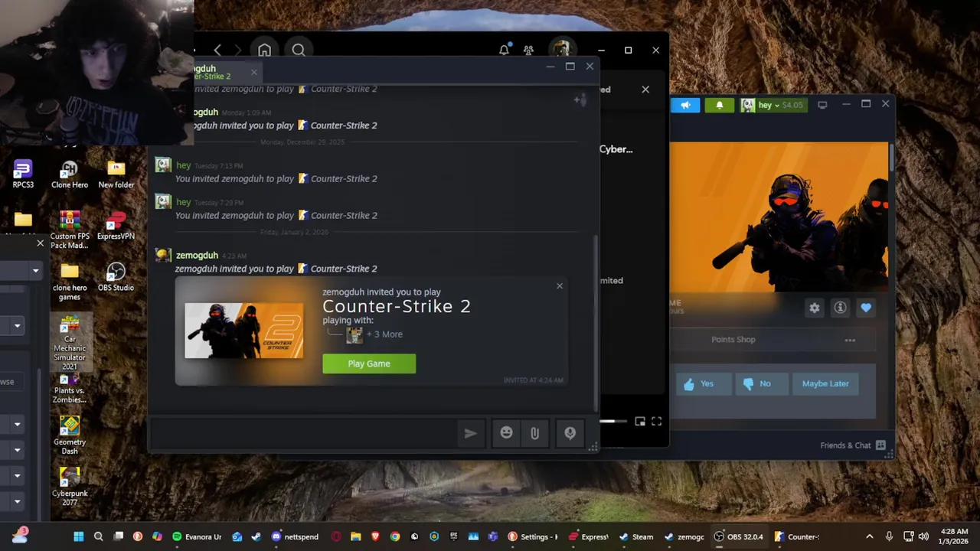Click the Counter-Strike 2 link in zemogduh's latest invite

click(x=344, y=269)
